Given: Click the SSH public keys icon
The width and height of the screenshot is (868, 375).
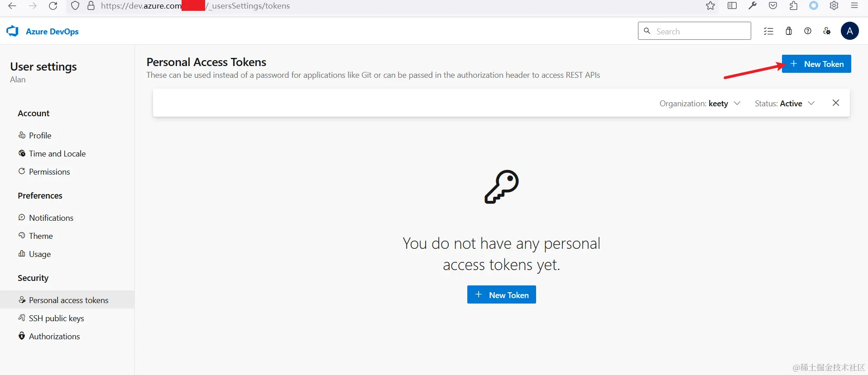Looking at the screenshot, I should click(22, 318).
